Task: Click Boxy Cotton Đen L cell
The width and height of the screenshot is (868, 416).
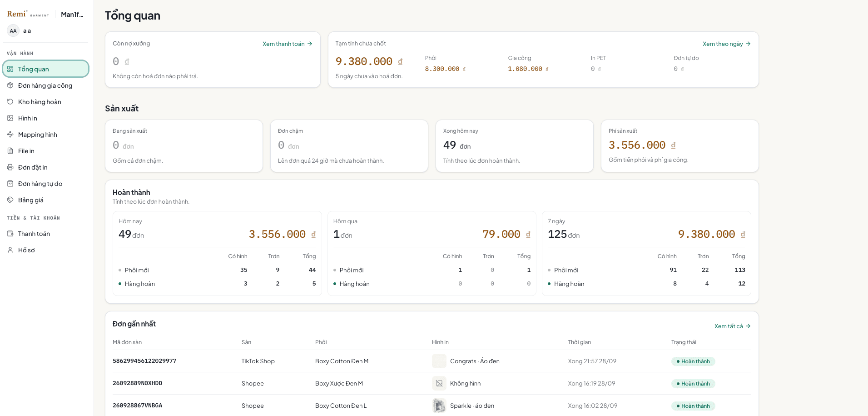Action: 341,406
